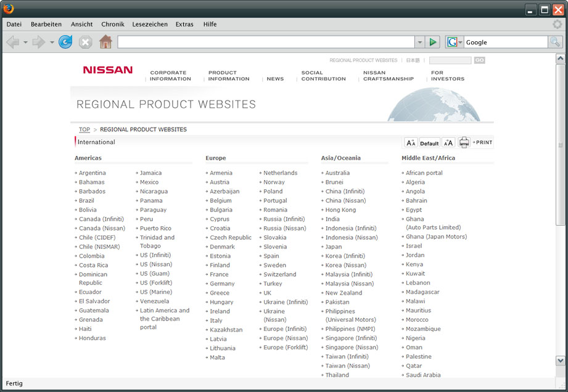Open the African portal link

tap(424, 173)
